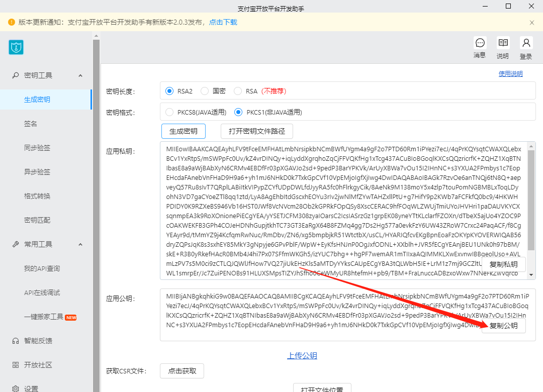Screen dimensions: 543x392
Task: Collapse the 密钥工具 section chevron
Action: pyautogui.click(x=80, y=75)
